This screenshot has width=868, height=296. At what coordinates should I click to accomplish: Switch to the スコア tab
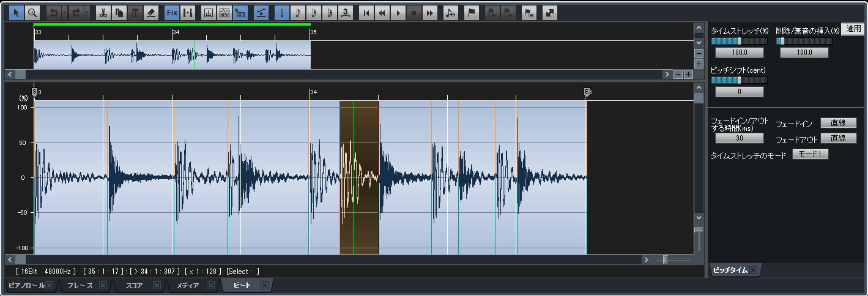[134, 286]
